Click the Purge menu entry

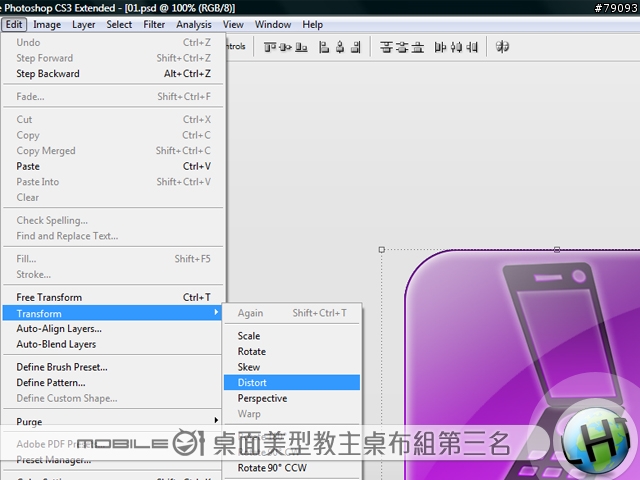(x=112, y=421)
